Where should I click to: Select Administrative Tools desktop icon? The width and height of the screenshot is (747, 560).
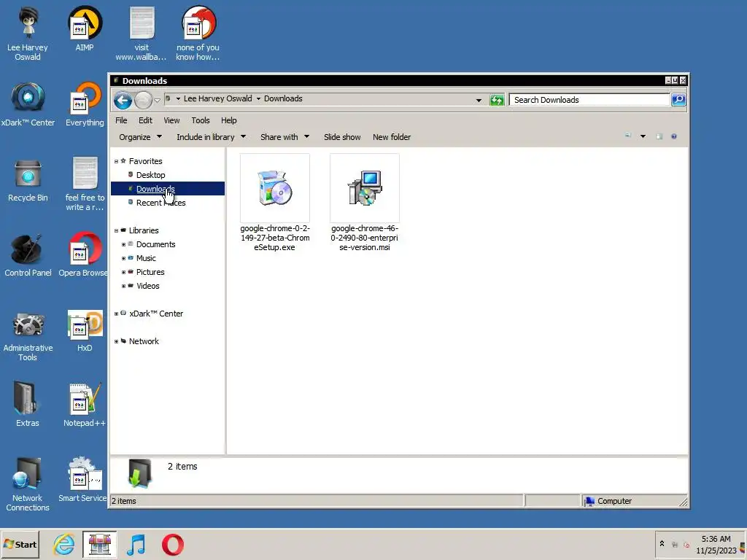tap(28, 337)
